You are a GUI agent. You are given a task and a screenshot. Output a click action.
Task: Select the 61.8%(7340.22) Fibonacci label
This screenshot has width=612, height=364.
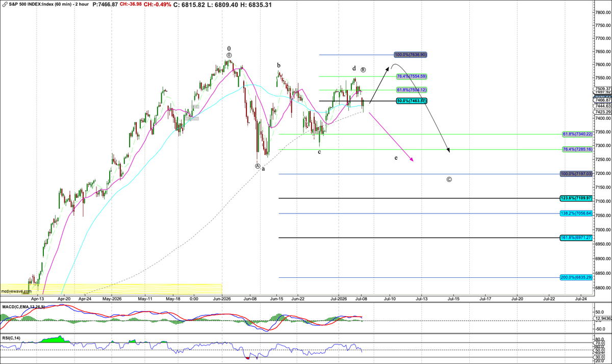pyautogui.click(x=577, y=134)
